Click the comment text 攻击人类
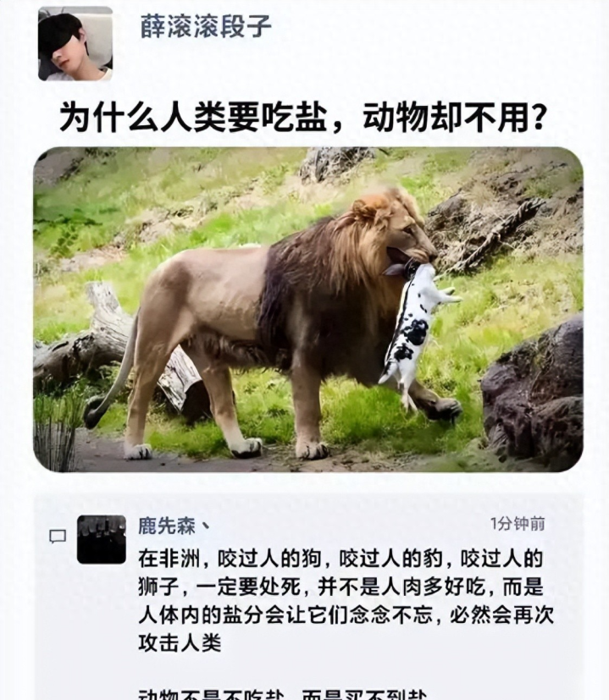The width and height of the screenshot is (609, 700). (x=180, y=643)
